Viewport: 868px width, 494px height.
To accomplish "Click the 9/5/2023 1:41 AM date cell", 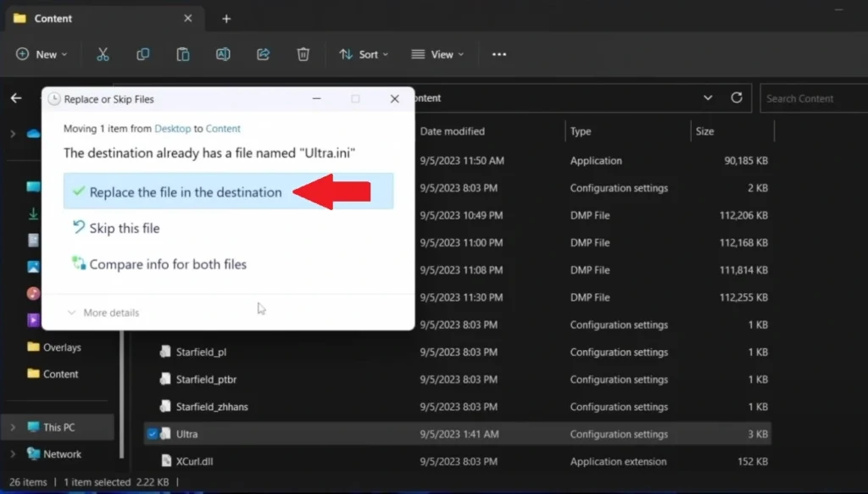I will pos(459,434).
